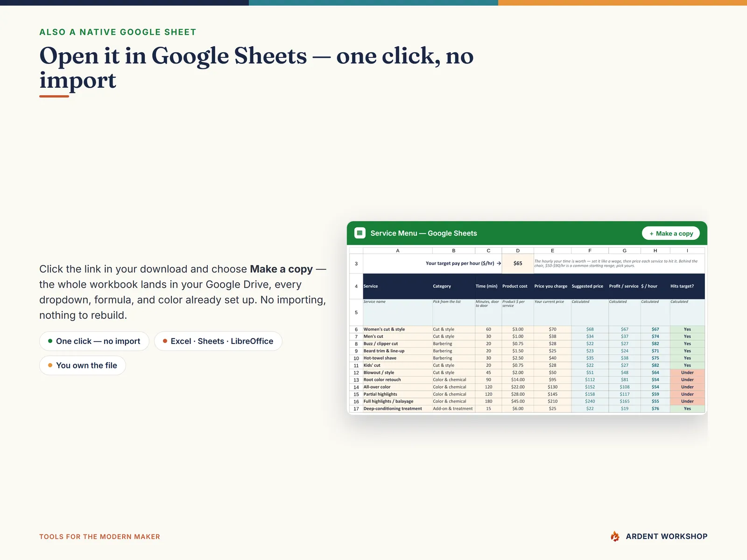
Task: Click the TOOLS FOR THE MODERN MAKER footer
Action: 99,537
